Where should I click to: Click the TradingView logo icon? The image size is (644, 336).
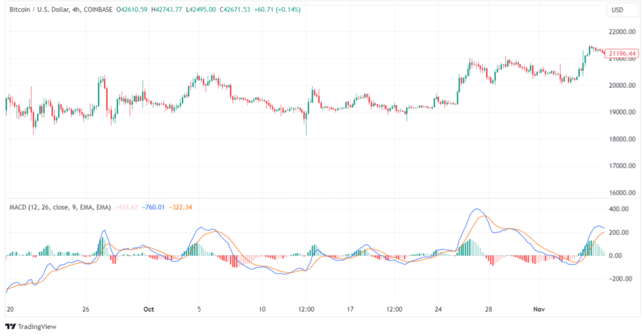tap(10, 327)
